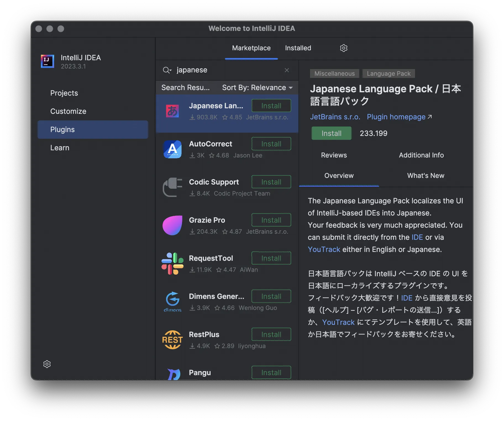Image resolution: width=504 pixels, height=421 pixels.
Task: Open JetBrains s.r.o. vendor link
Action: click(335, 117)
